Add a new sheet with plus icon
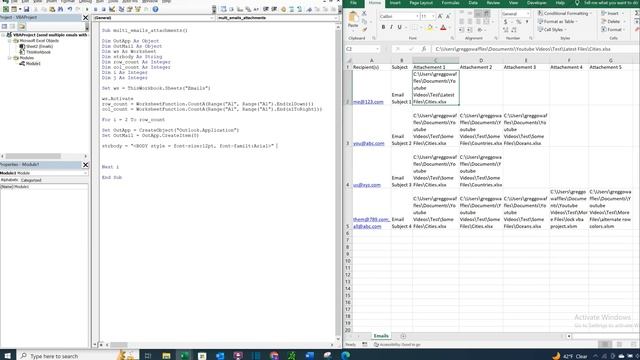Viewport: 640px width, 360px height. 403,336
